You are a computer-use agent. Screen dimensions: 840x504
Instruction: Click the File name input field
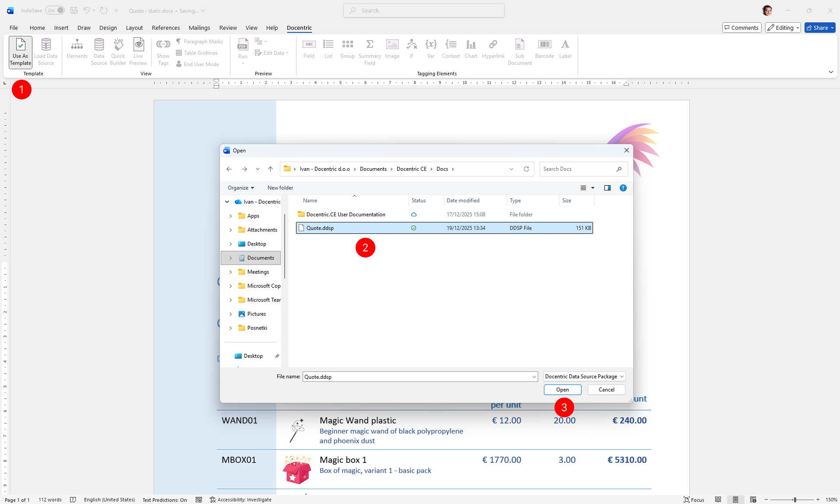[420, 377]
